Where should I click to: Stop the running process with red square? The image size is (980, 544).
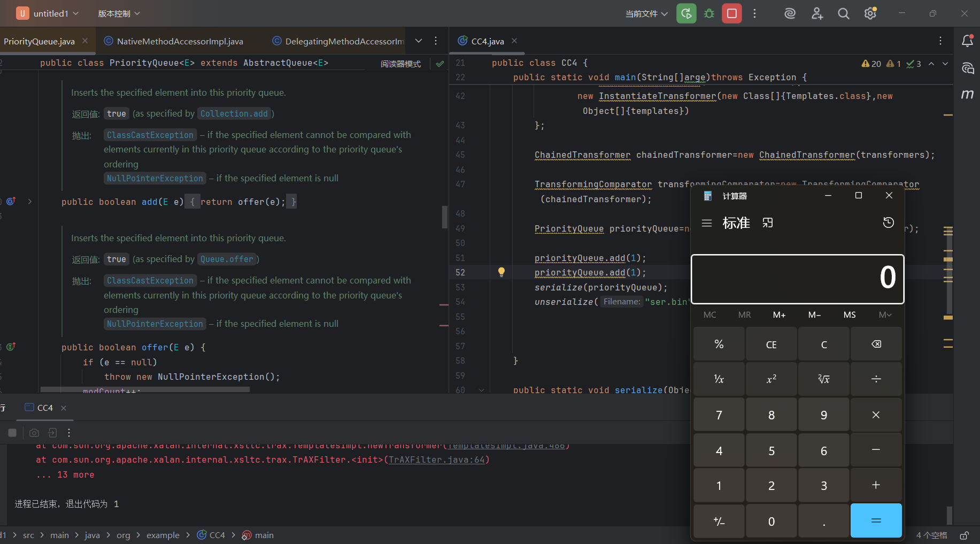(731, 13)
